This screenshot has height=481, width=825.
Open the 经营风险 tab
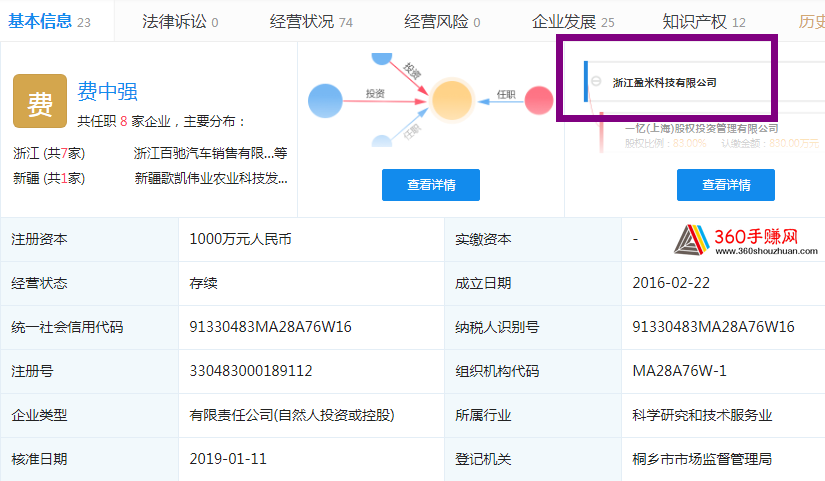coord(442,22)
